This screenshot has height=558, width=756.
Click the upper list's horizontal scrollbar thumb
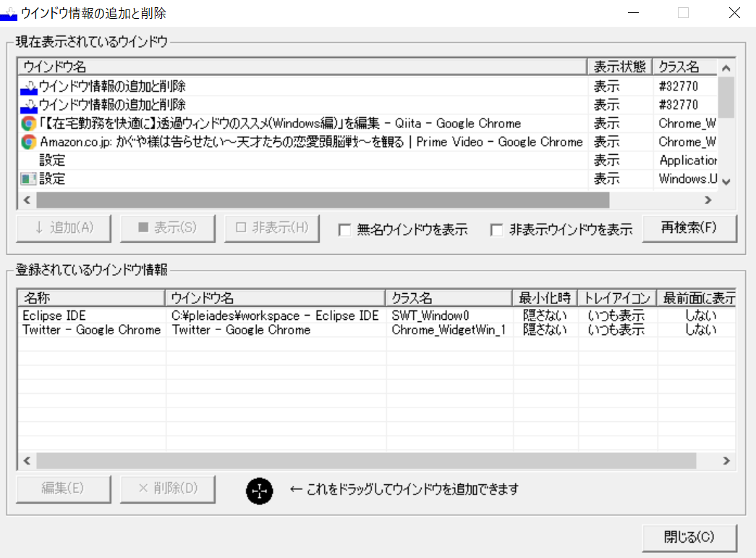(323, 200)
